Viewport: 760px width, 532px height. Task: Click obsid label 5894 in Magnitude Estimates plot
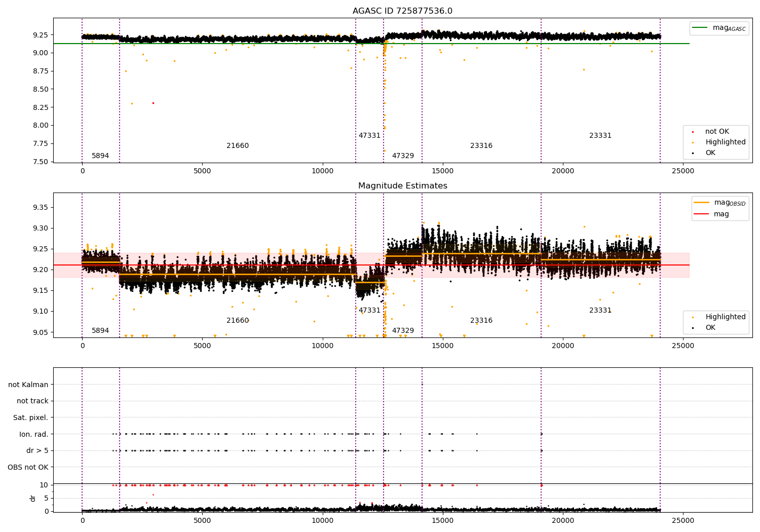(x=100, y=331)
